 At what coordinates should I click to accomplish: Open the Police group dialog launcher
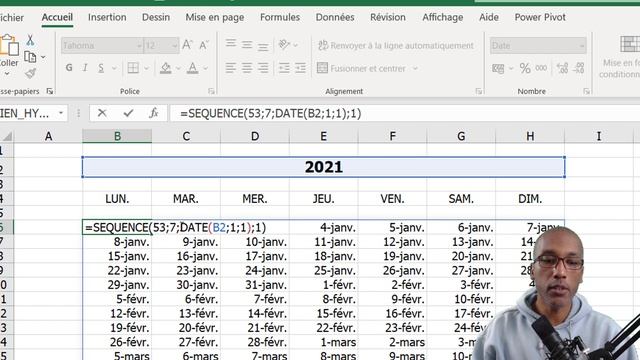[x=211, y=91]
